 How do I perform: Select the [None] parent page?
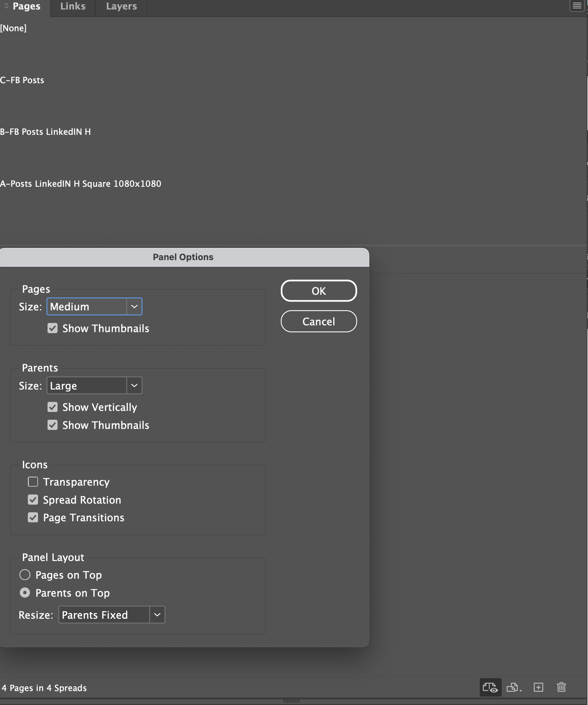click(x=13, y=28)
